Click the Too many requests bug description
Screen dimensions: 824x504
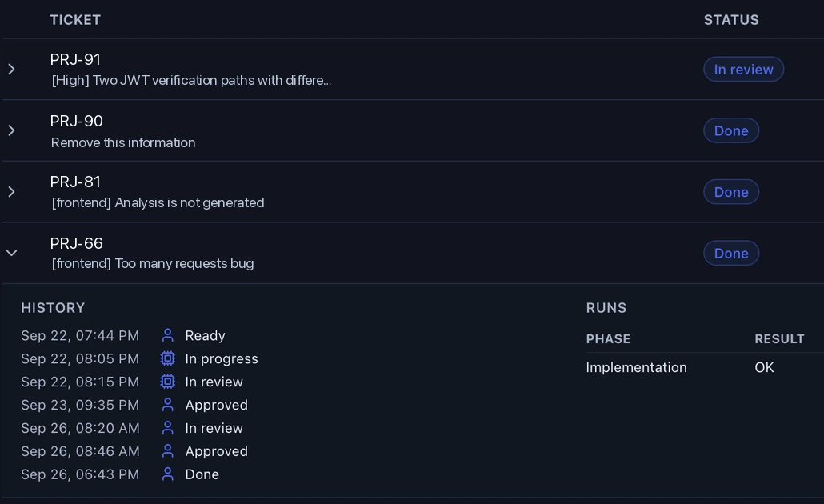(152, 264)
